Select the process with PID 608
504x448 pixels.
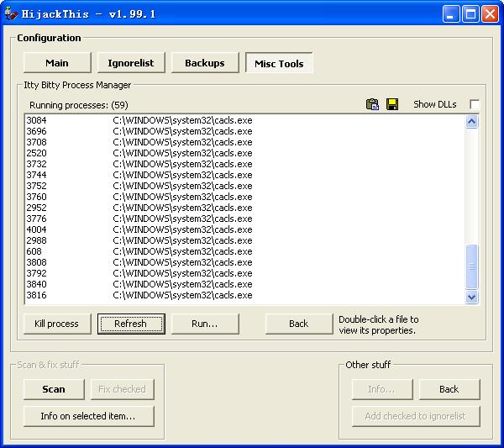click(244, 251)
